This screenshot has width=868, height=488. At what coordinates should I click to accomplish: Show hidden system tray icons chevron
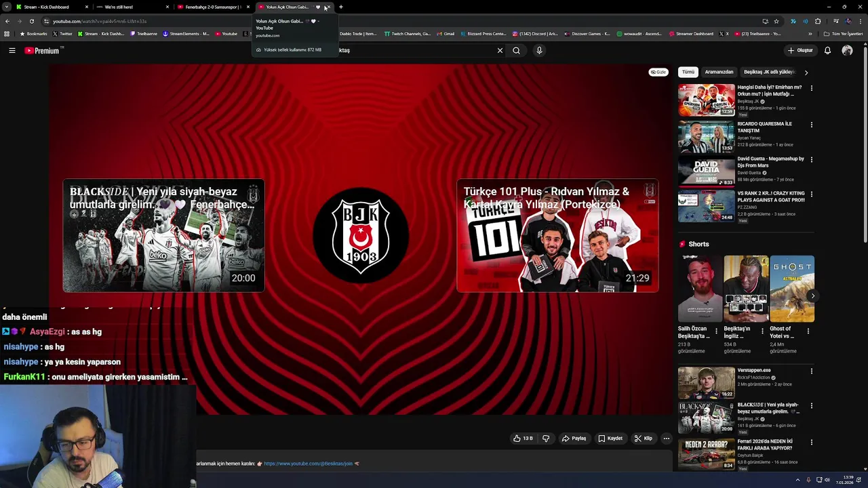pos(797,480)
